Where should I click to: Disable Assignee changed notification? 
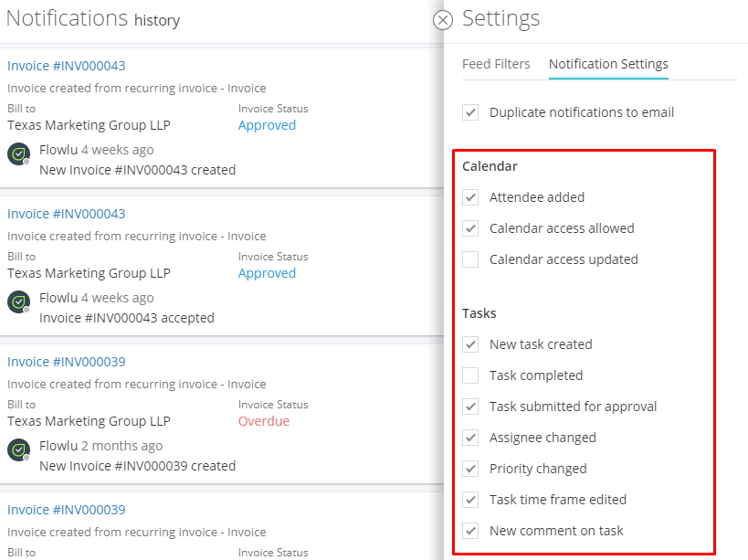[470, 438]
